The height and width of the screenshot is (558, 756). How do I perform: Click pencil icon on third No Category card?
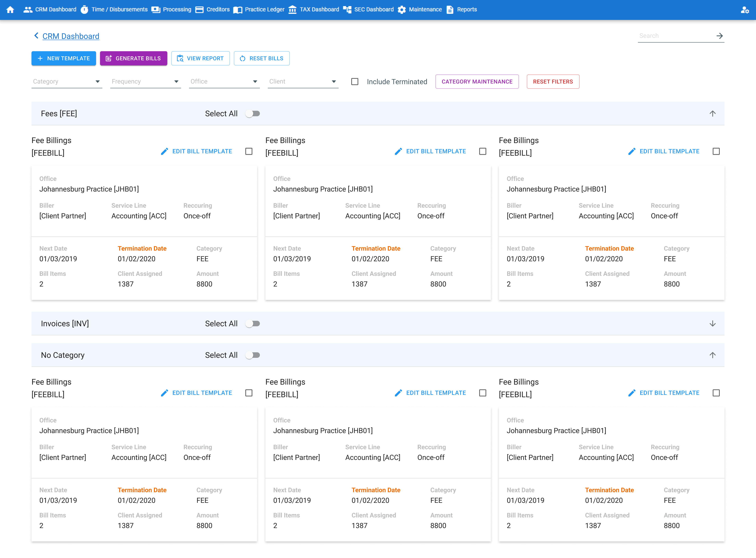coord(632,393)
